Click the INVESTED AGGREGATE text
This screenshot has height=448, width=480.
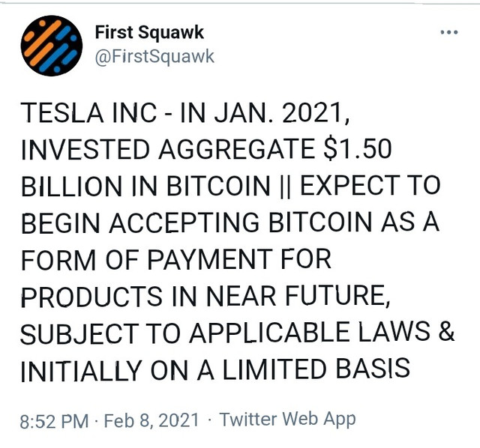[168, 150]
